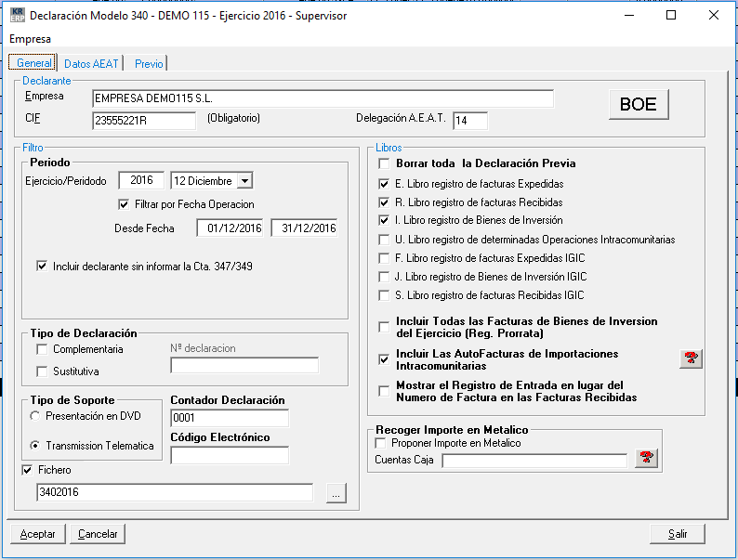738x560 pixels.
Task: Enable Borrar toda la Declaración Previa
Action: click(385, 164)
